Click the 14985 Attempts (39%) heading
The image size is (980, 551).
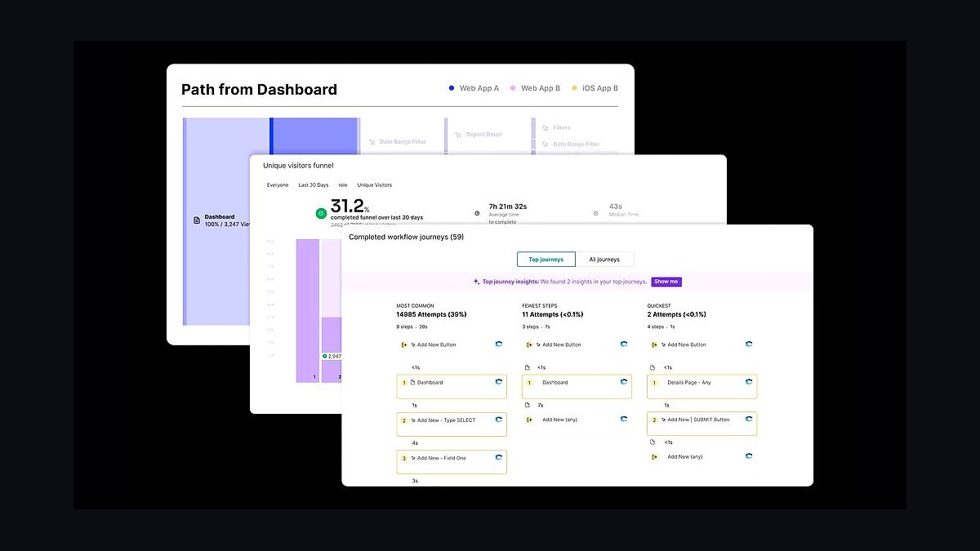coord(432,314)
